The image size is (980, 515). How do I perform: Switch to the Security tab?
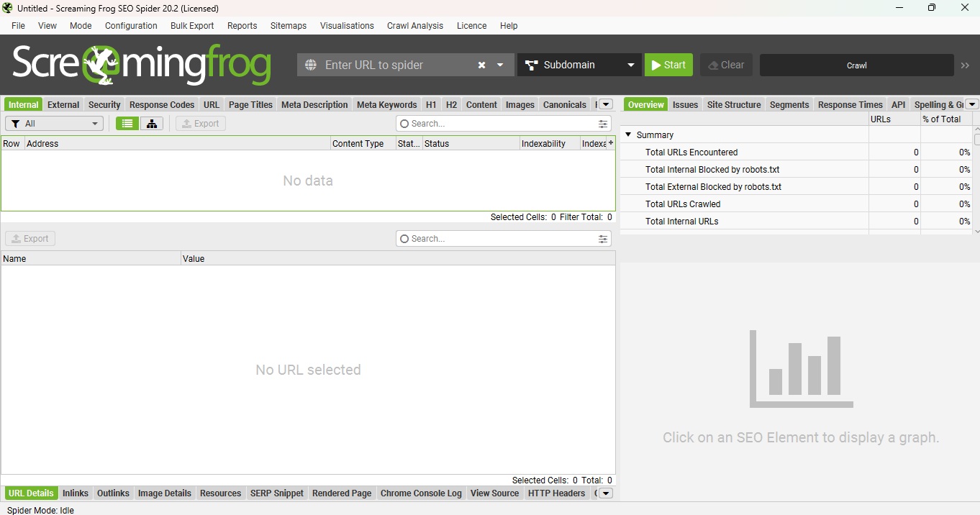104,105
